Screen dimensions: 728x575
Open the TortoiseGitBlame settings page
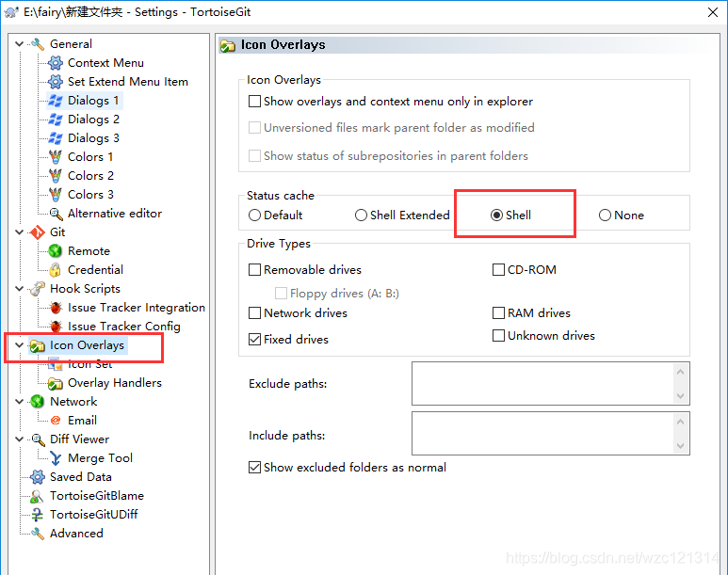point(97,496)
